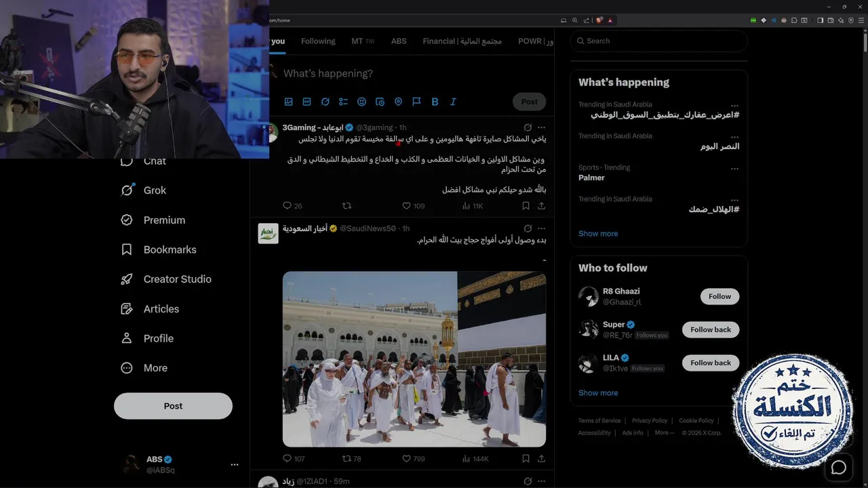Share the 3Gaming post

pos(541,205)
